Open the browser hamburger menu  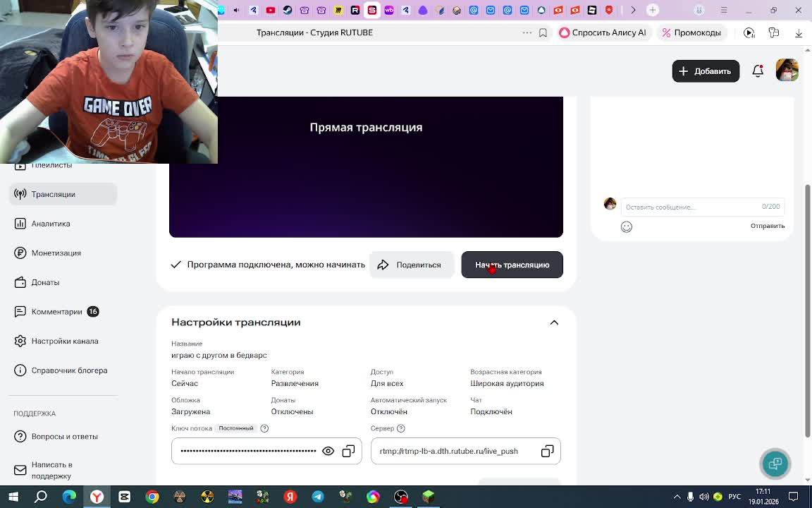coord(724,10)
